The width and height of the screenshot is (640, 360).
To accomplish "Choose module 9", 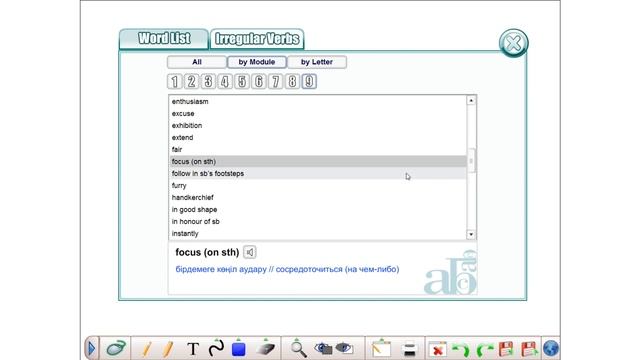I will [309, 82].
